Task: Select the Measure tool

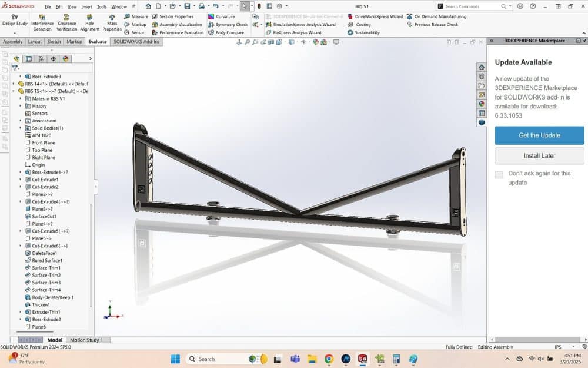Action: coord(136,16)
